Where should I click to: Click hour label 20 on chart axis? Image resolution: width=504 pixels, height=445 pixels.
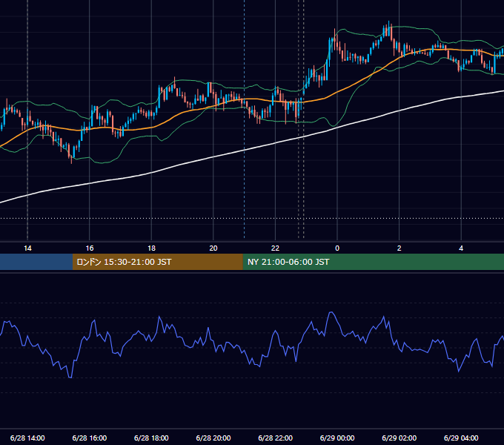pyautogui.click(x=213, y=248)
